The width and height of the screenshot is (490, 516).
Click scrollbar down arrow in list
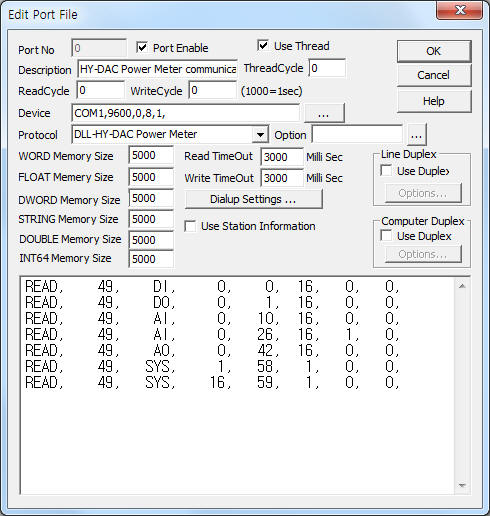click(x=462, y=485)
